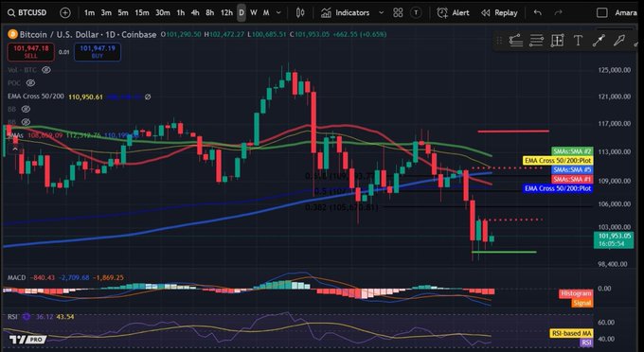Screen dimensions: 644x352
Task: Click the SELL 101,947.18 button
Action: [31, 52]
